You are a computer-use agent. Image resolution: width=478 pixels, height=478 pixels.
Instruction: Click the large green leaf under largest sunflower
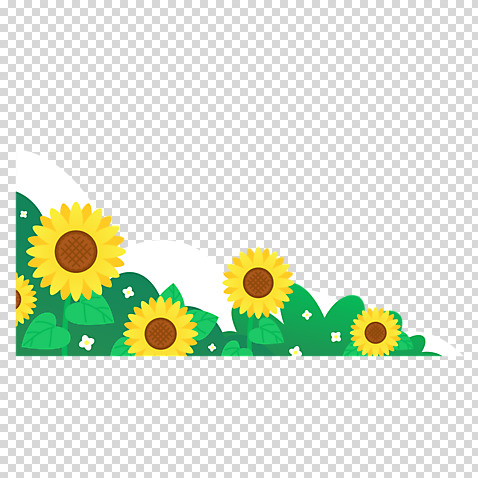[x=89, y=310]
